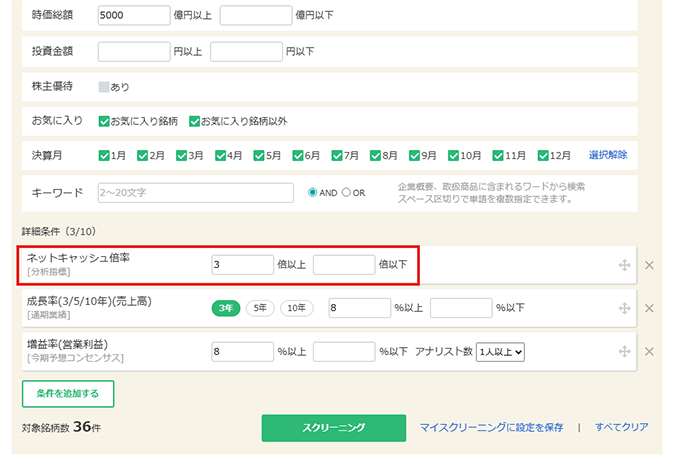Toggle the 株主優待 あり checkbox

click(x=104, y=87)
